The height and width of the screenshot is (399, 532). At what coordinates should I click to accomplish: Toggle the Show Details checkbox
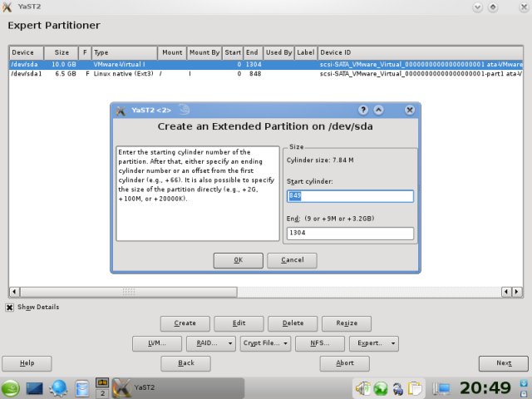(x=9, y=308)
